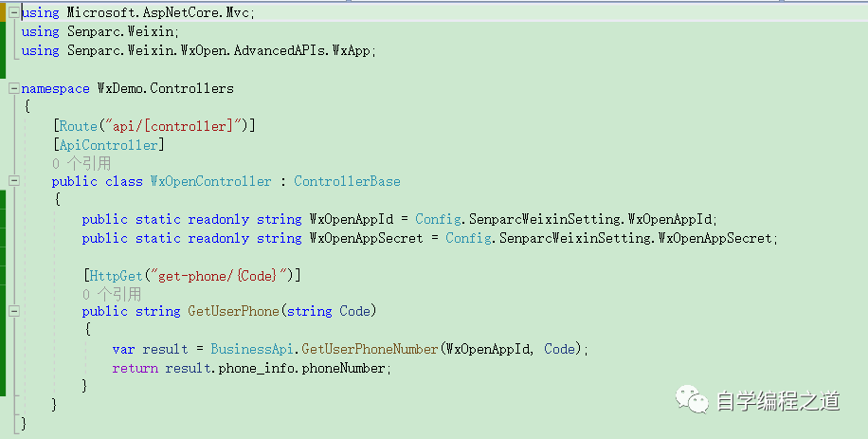This screenshot has height=439, width=868.
Task: Click the HttpGet attribute name
Action: point(117,275)
